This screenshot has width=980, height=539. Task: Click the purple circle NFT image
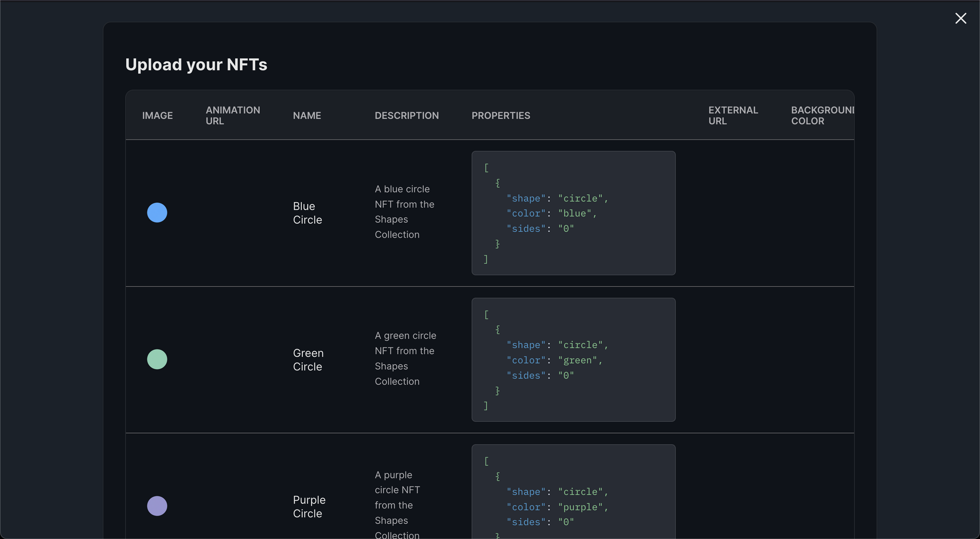point(157,506)
